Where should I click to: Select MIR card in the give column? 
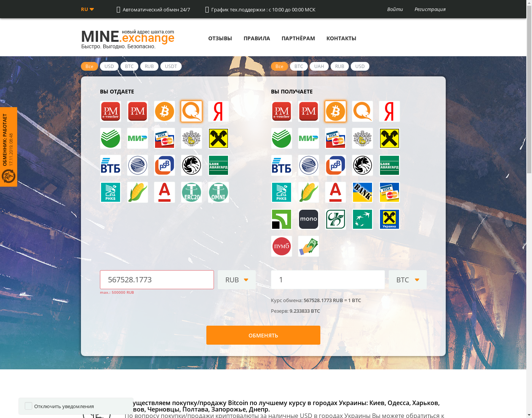(x=138, y=138)
